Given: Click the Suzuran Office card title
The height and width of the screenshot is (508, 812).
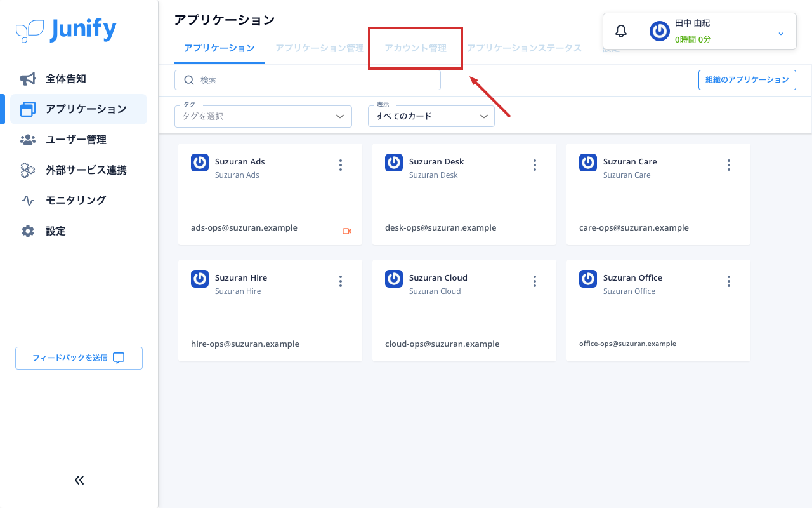Looking at the screenshot, I should 632,277.
